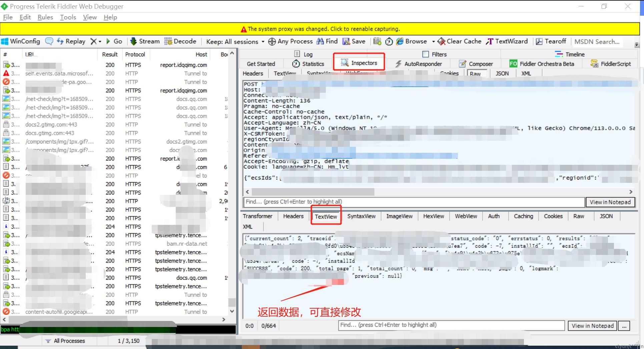This screenshot has width=644, height=349.
Task: Open the Get Started tab
Action: 261,64
